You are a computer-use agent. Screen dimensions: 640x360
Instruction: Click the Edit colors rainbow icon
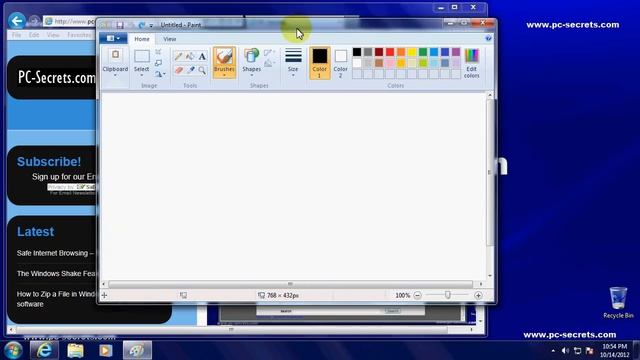tap(471, 56)
